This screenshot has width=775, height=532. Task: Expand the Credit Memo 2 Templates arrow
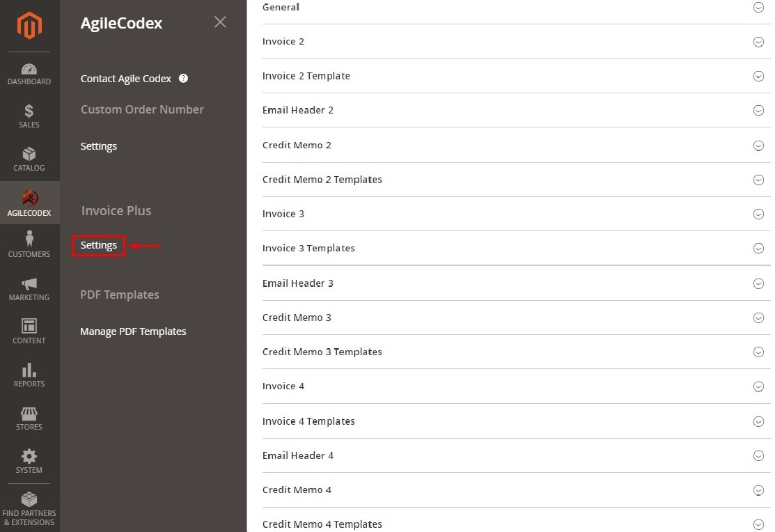pos(758,180)
